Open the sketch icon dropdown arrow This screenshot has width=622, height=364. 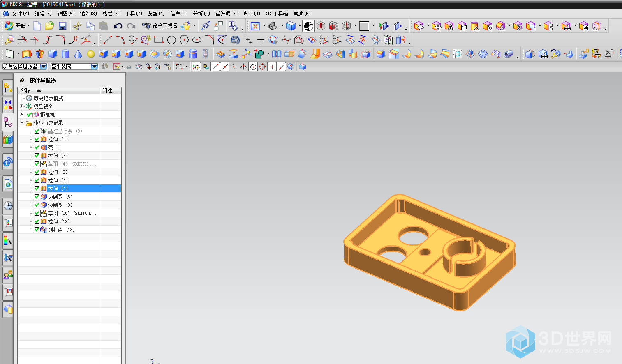click(x=18, y=54)
